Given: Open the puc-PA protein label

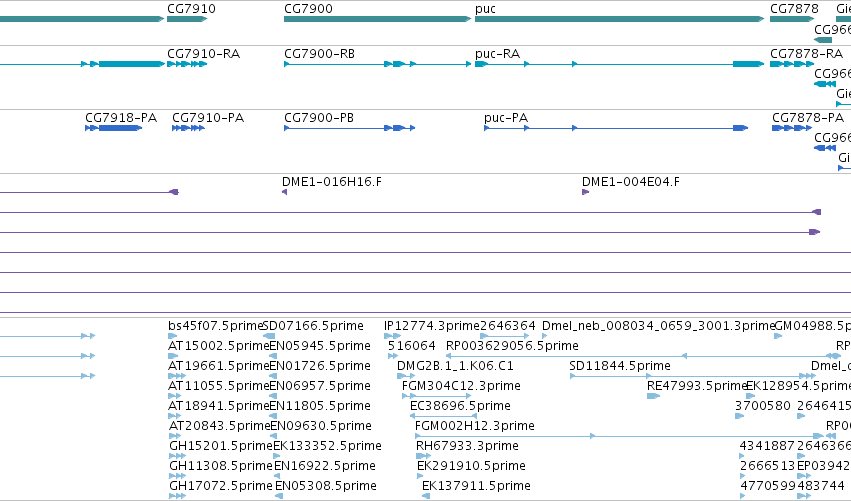Looking at the screenshot, I should click(x=506, y=118).
